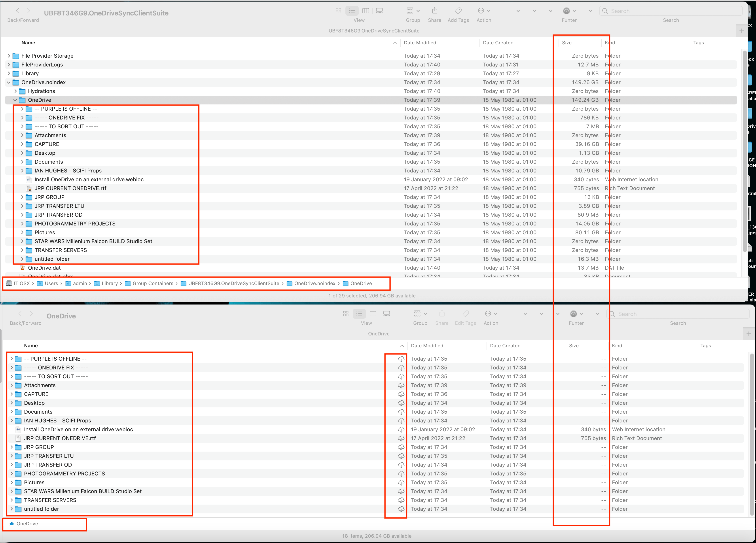Switch bottom window to gallery view
Viewport: 756px width, 543px height.
pos(387,314)
